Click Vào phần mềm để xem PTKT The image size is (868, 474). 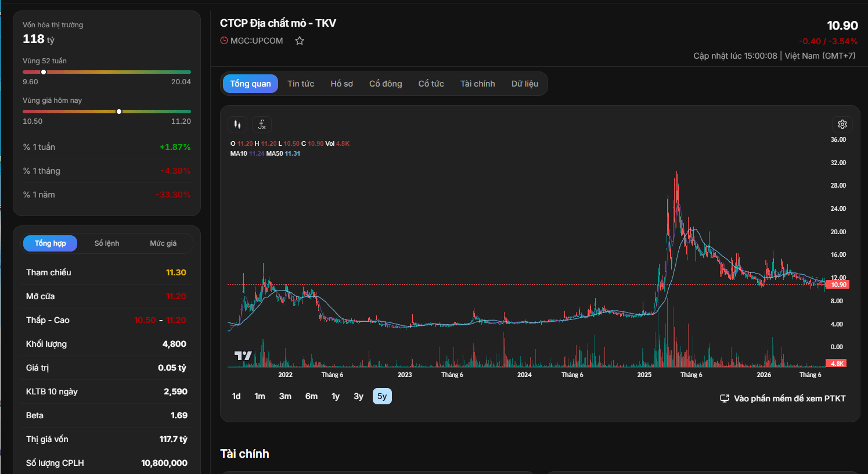[x=790, y=398]
